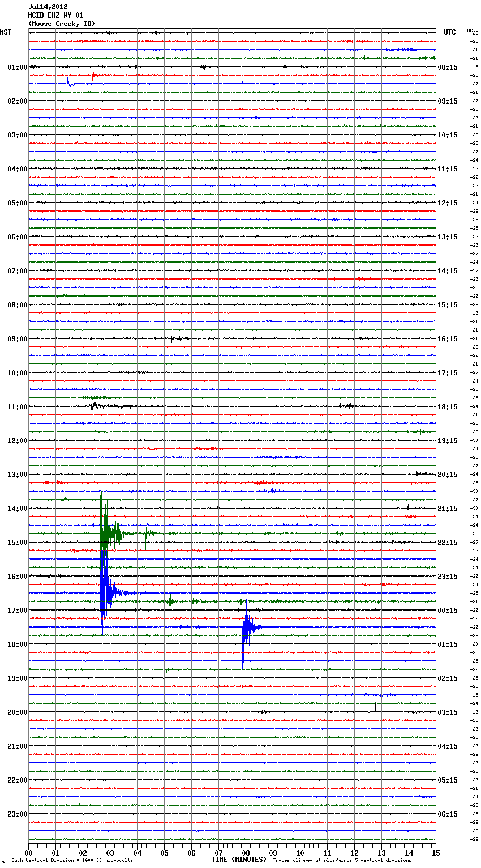Click the 12:15 UTC time label
This screenshot has width=481, height=868.
[x=448, y=203]
